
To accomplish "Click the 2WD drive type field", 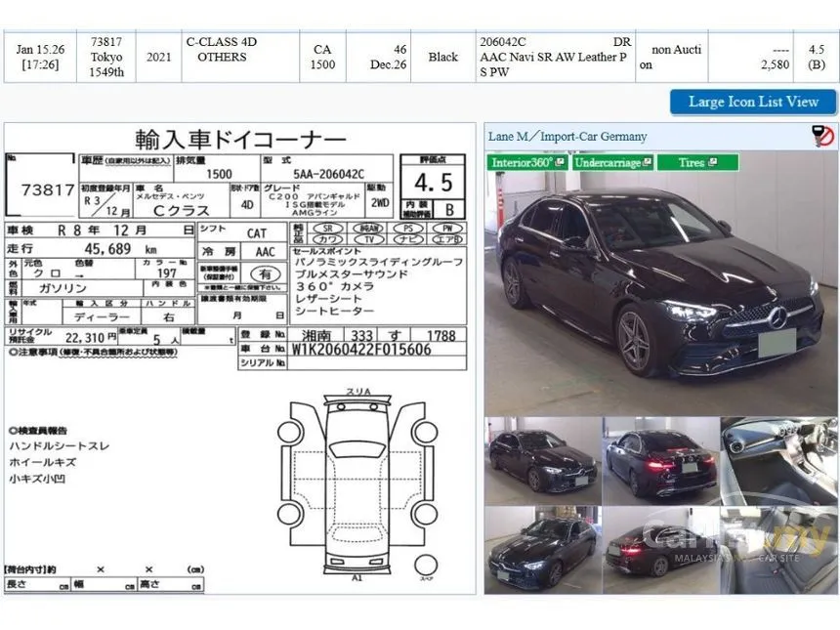I will (380, 203).
